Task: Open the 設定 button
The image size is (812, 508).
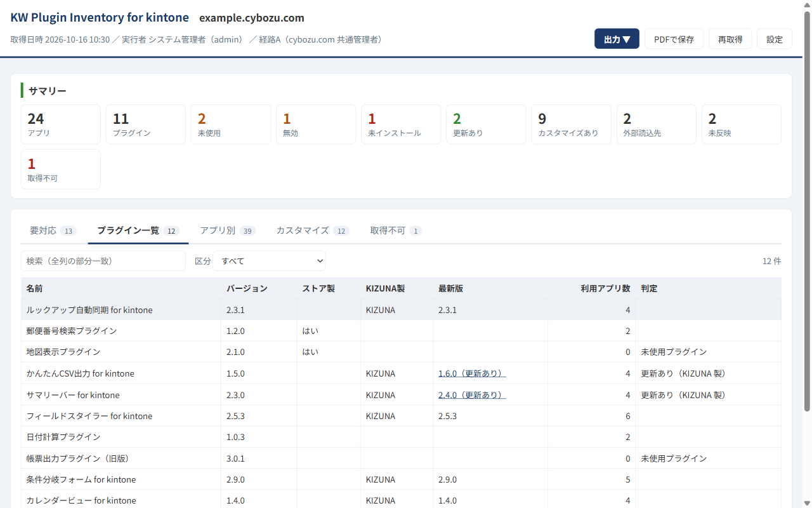Action: point(775,39)
